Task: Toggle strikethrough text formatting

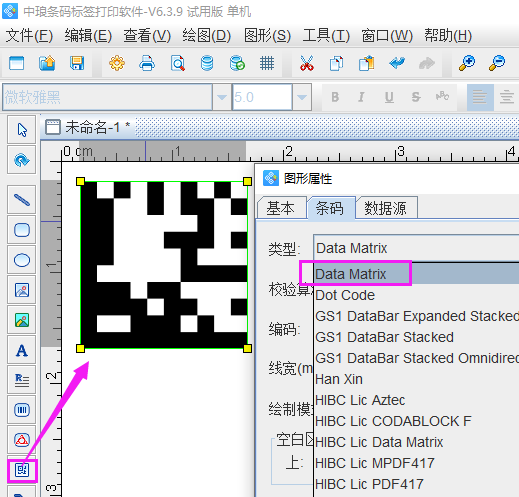Action: tap(416, 97)
